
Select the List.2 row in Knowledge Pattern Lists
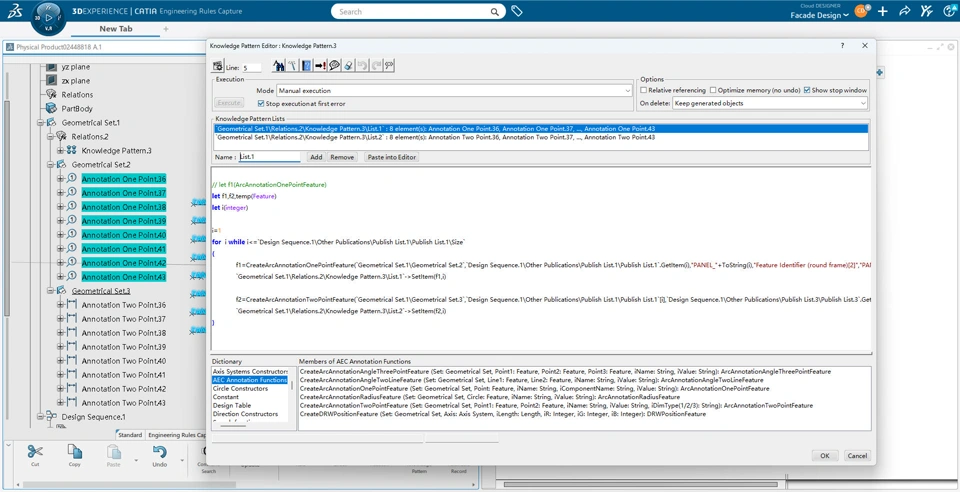pos(541,137)
